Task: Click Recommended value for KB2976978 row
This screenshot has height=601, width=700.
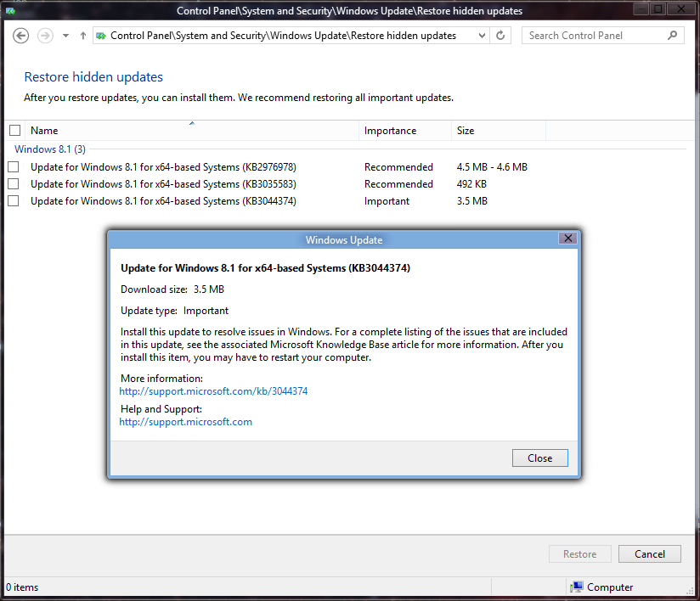Action: [x=398, y=167]
